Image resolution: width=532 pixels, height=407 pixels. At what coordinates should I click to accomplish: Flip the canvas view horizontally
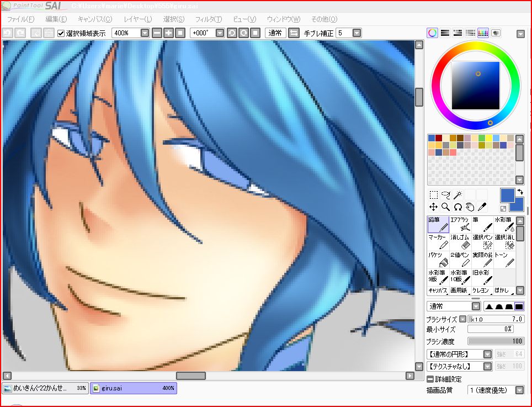(x=294, y=33)
